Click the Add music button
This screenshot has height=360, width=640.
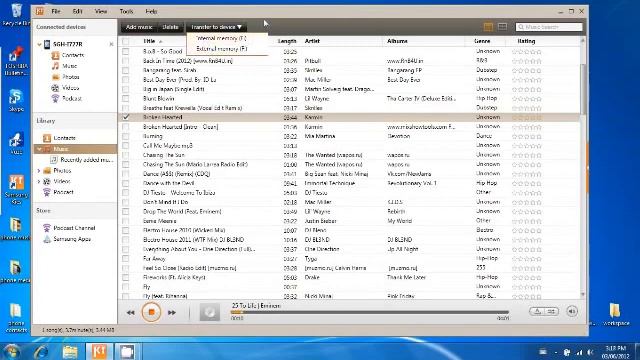click(139, 27)
